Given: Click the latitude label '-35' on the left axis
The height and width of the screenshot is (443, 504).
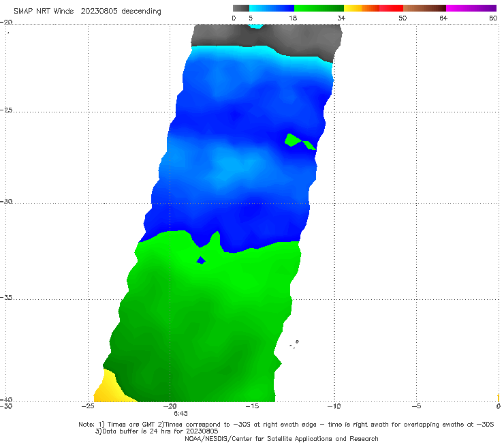Looking at the screenshot, I should 6,298.
